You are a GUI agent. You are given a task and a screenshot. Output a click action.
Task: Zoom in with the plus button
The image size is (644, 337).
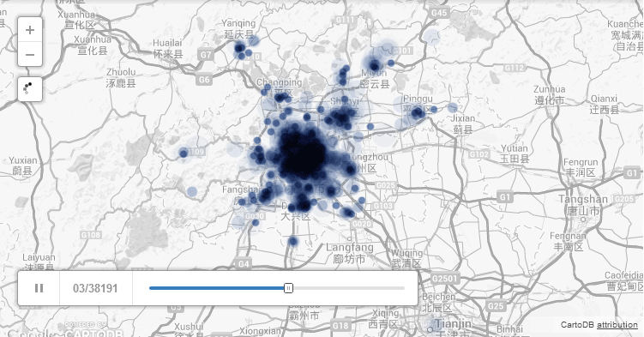tap(30, 30)
